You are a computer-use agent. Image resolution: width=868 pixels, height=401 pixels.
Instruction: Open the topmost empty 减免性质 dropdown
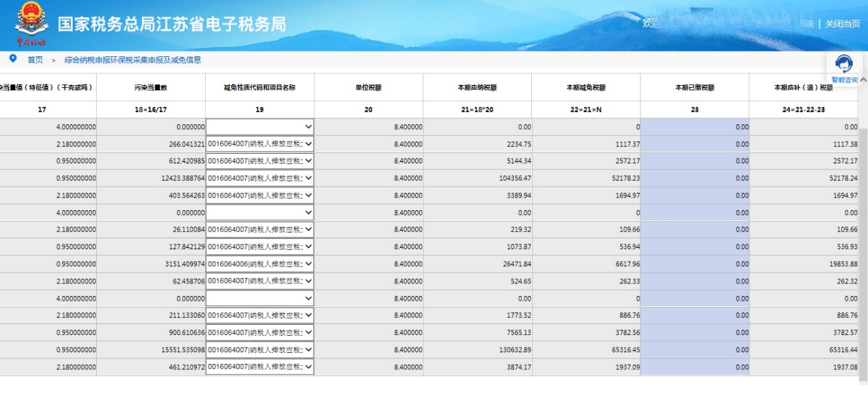pyautogui.click(x=260, y=127)
